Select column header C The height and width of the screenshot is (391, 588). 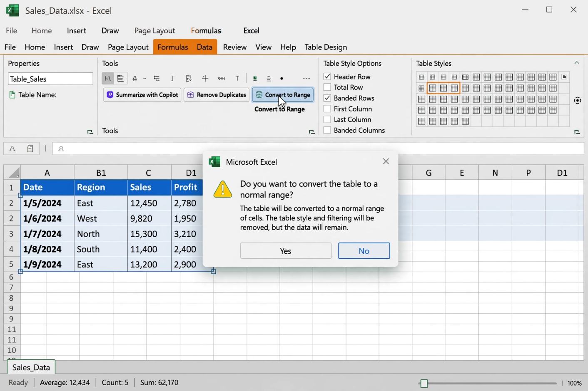click(149, 173)
